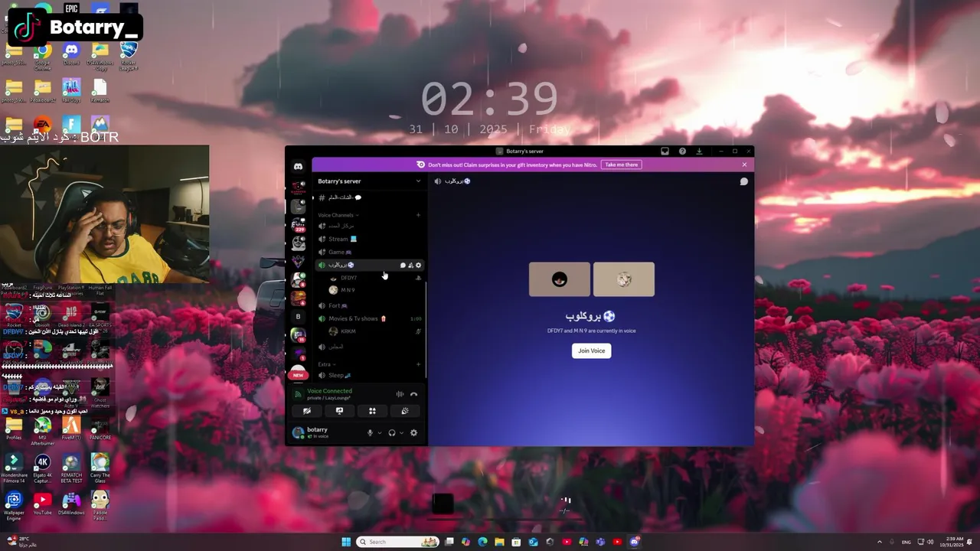The width and height of the screenshot is (980, 551).
Task: Disconnect from voice with hang-up icon
Action: [414, 394]
